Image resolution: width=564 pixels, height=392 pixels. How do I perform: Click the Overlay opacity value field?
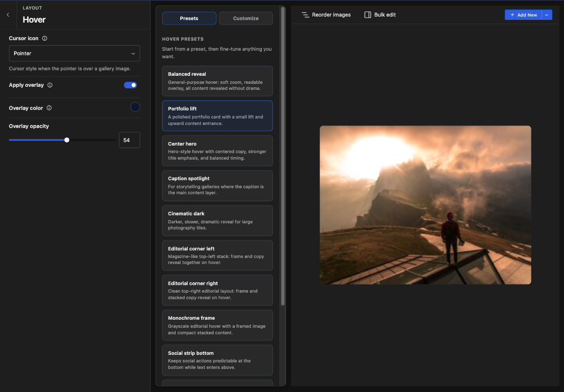(x=129, y=140)
